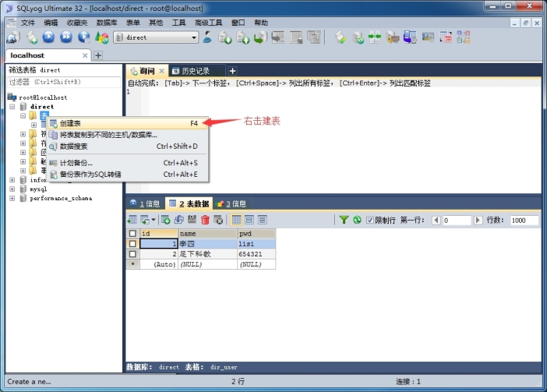The image size is (547, 392).
Task: Select 将表复制到不同的主机/数据库 menu entry
Action: (x=129, y=135)
